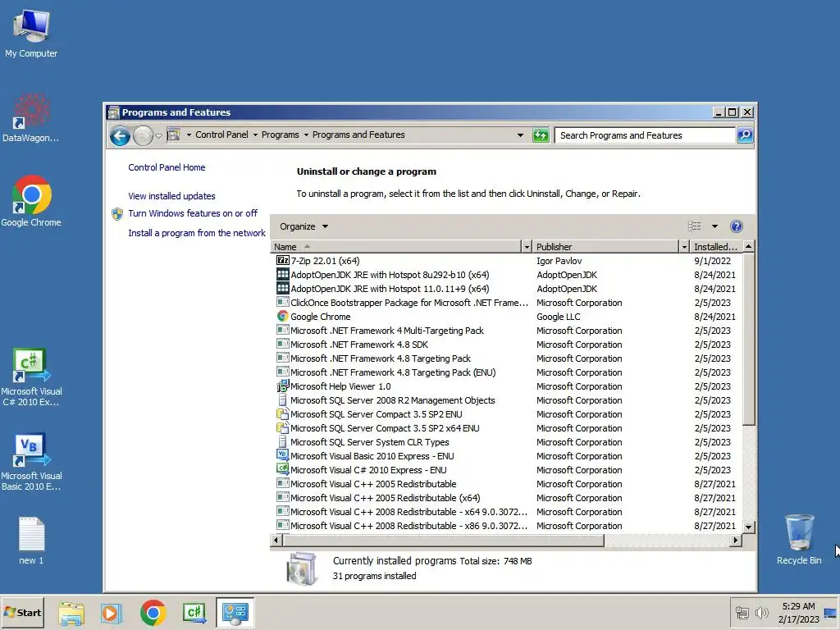Click the network tray icon
This screenshot has height=630, width=840.
point(742,612)
